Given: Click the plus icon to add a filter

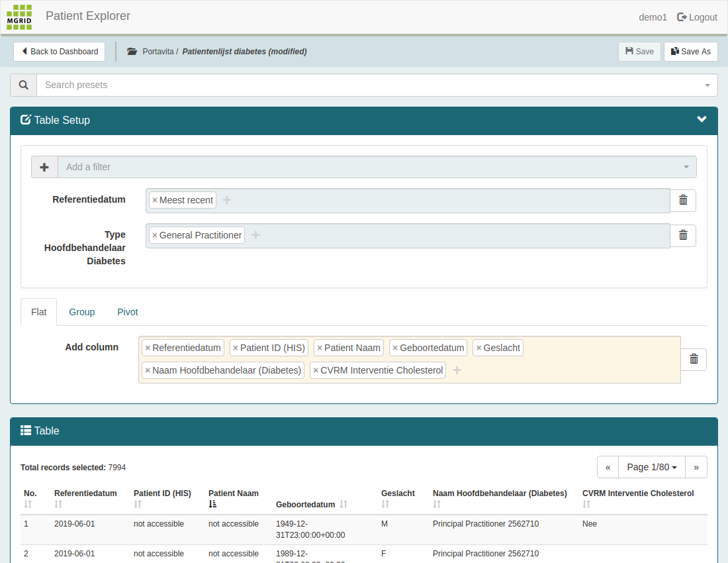Looking at the screenshot, I should [x=44, y=167].
